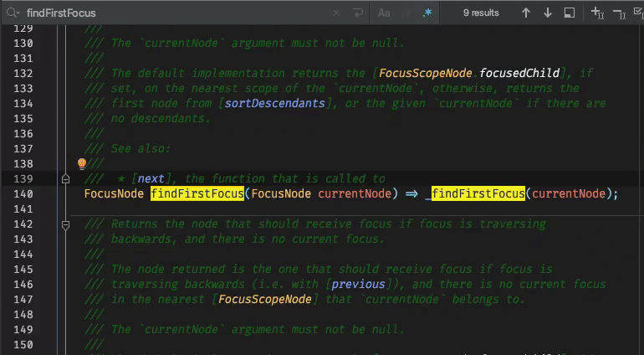Click sortDescendants reference in comment
This screenshot has width=644, height=355.
(275, 103)
